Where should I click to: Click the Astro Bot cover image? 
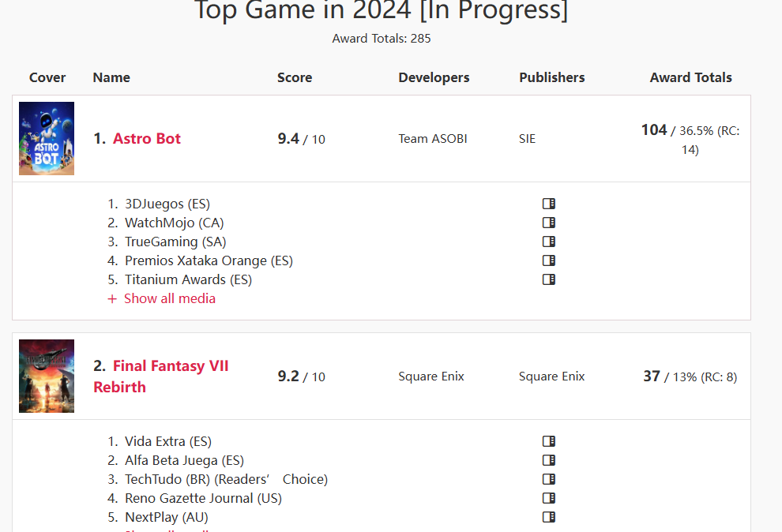[47, 138]
